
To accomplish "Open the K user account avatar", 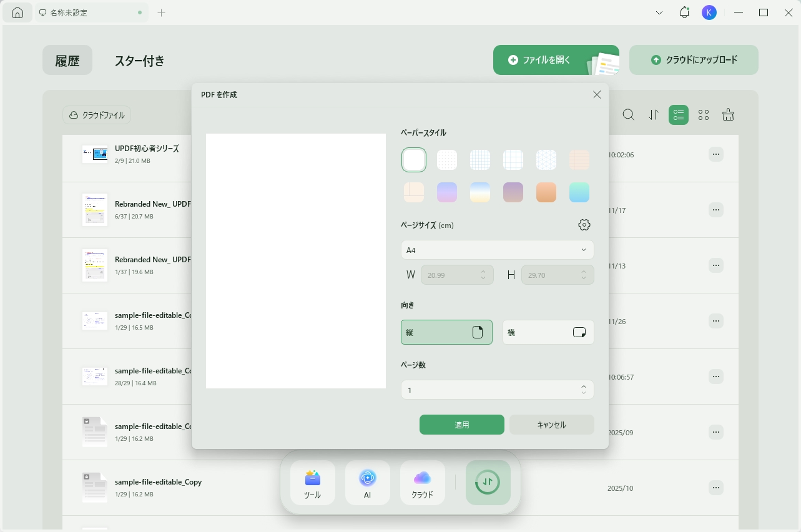I will (709, 12).
